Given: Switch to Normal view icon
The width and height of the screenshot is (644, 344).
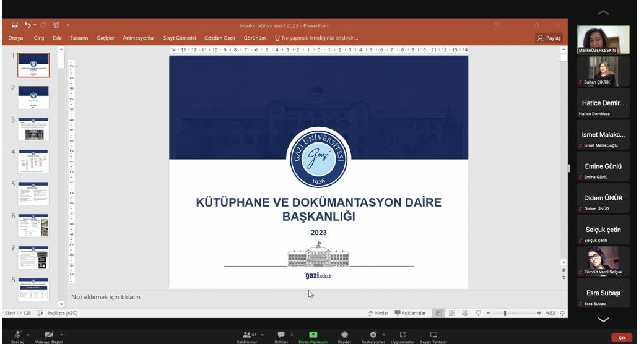Looking at the screenshot, I should click(x=438, y=313).
